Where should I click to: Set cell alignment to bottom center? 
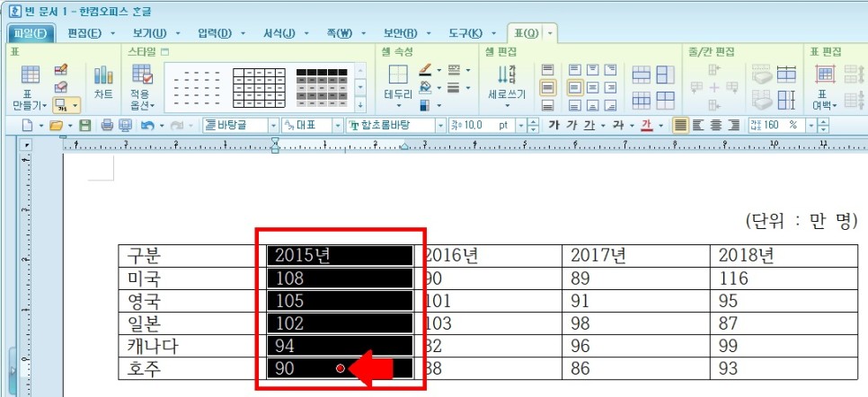[593, 104]
